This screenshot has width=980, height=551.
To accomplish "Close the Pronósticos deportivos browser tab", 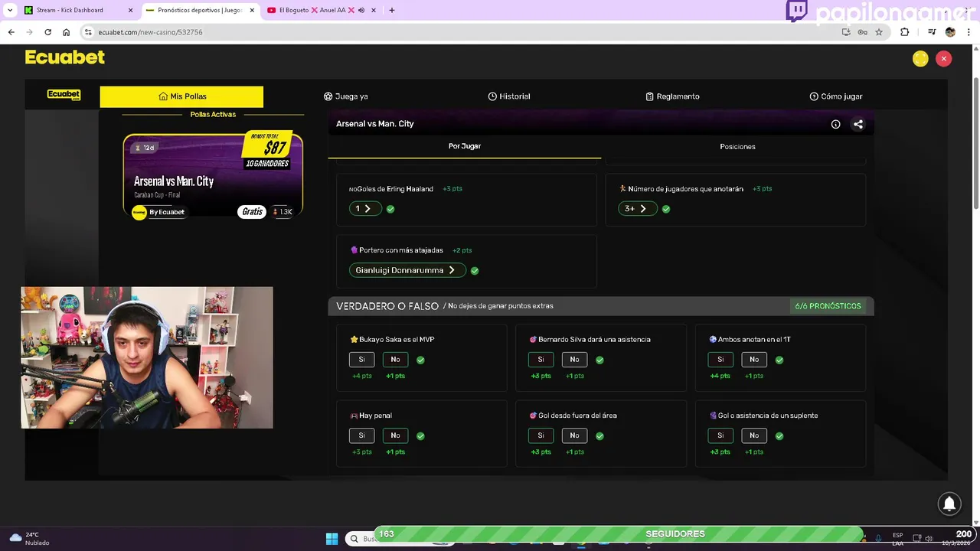I will (253, 10).
